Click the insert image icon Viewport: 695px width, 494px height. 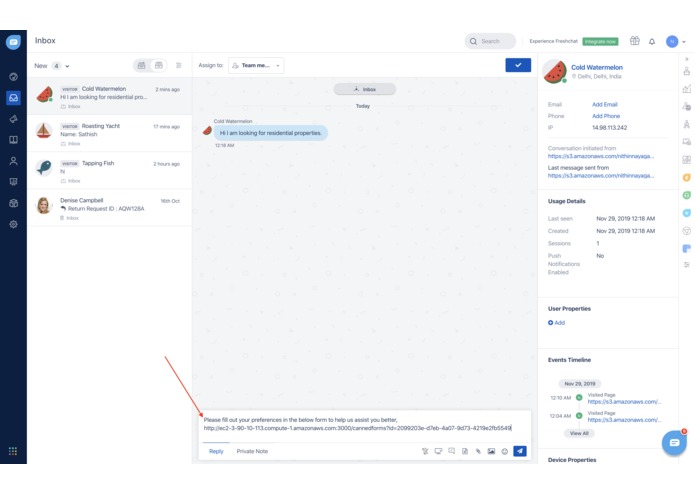click(491, 451)
